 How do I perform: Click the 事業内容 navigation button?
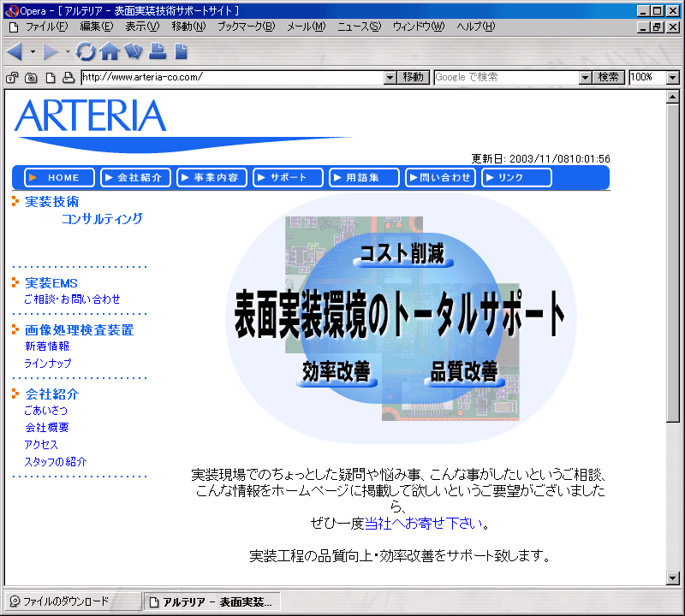point(211,177)
